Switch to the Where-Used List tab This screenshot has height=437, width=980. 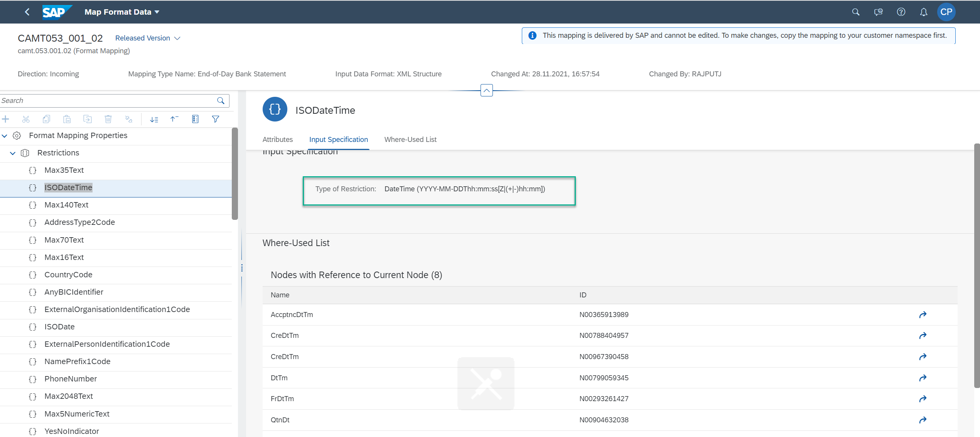pos(410,140)
